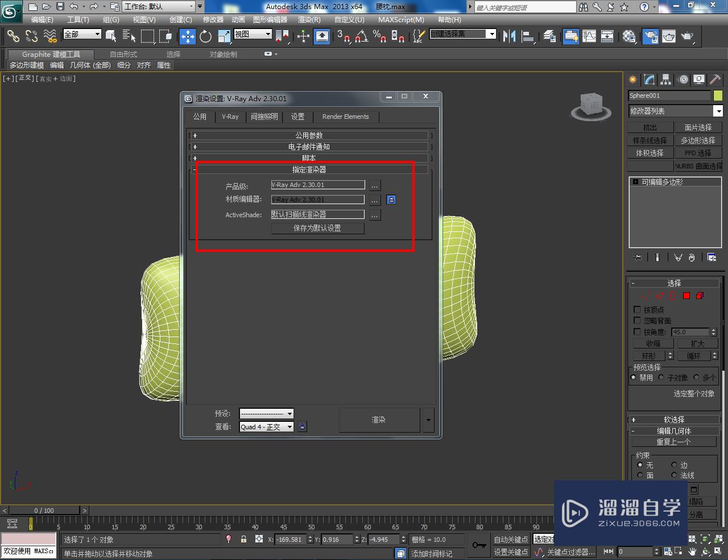Click the Mirror tool icon
The image size is (728, 560).
509,36
